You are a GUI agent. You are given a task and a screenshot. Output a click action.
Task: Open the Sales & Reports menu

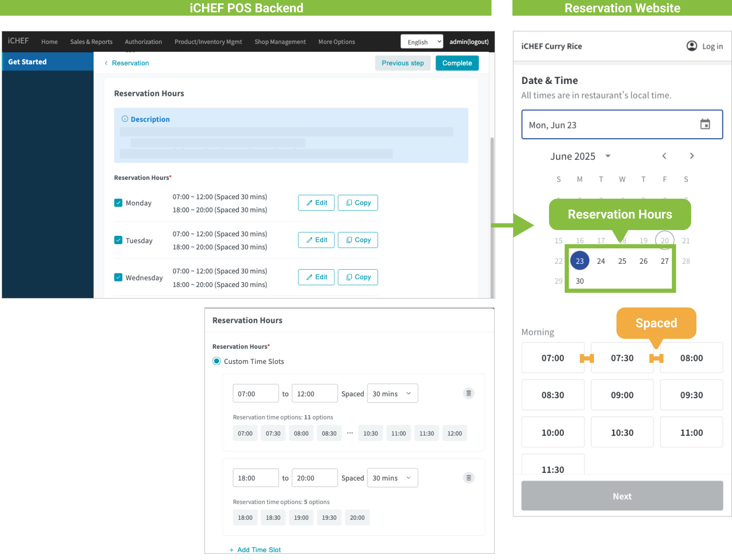point(91,42)
